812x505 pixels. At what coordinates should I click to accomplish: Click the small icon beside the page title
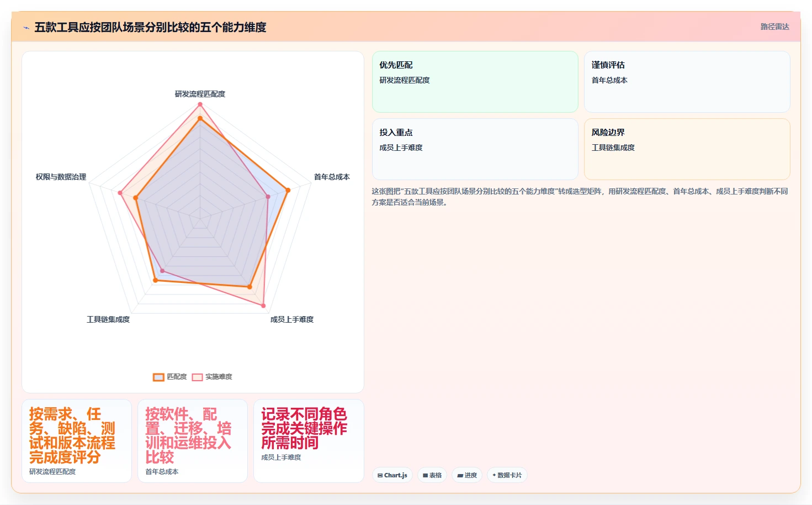coord(26,28)
